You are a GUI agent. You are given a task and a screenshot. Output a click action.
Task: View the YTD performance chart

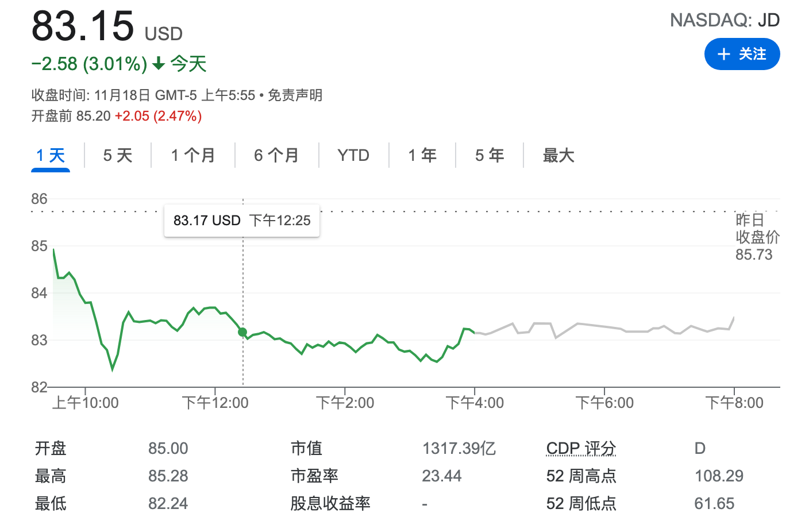(x=352, y=155)
